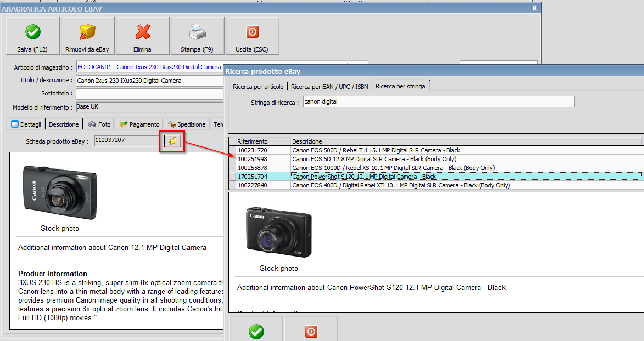
Task: Click Canon Ixus stock photo thumbnail
Action: click(60, 192)
